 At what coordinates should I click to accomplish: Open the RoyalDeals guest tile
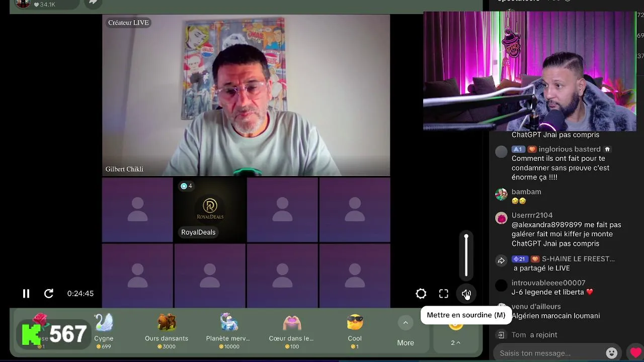click(210, 210)
